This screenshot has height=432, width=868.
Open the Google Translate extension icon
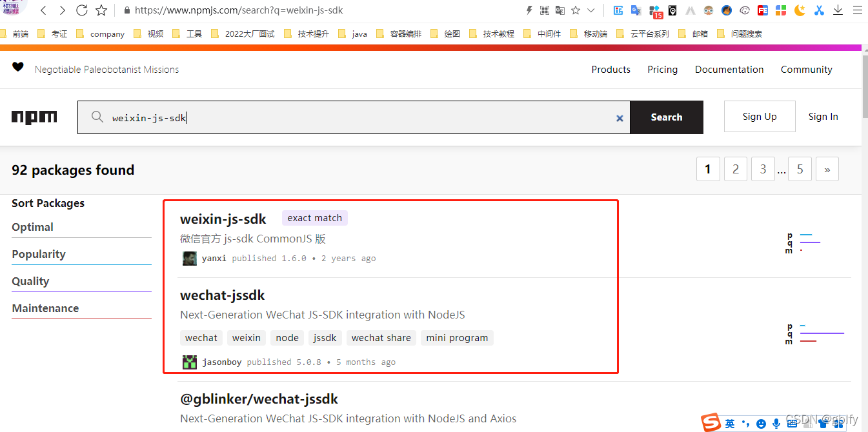point(636,10)
